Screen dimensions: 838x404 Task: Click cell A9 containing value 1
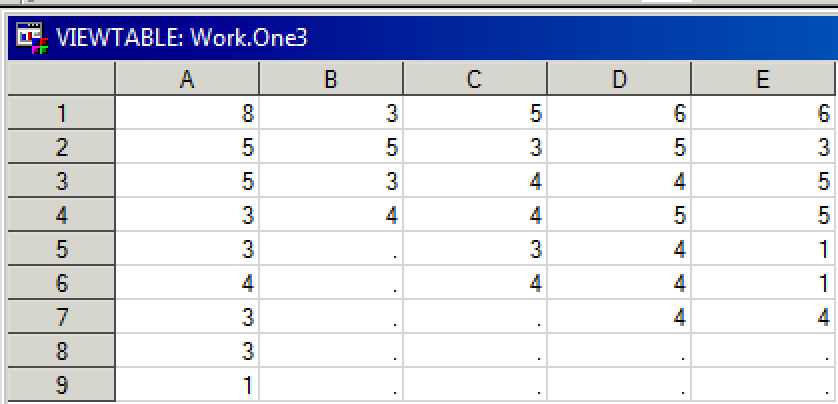pos(187,385)
